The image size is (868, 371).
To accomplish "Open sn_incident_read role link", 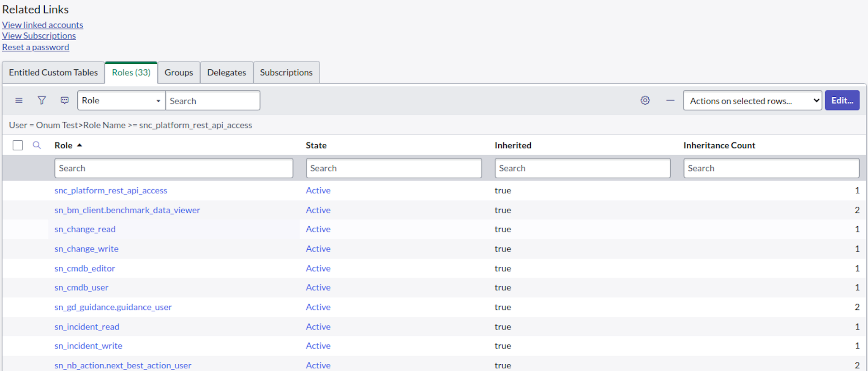I will (x=87, y=327).
